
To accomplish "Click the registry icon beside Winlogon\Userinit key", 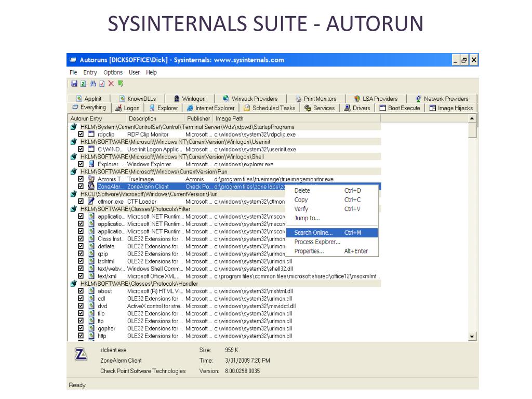I will coord(73,141).
